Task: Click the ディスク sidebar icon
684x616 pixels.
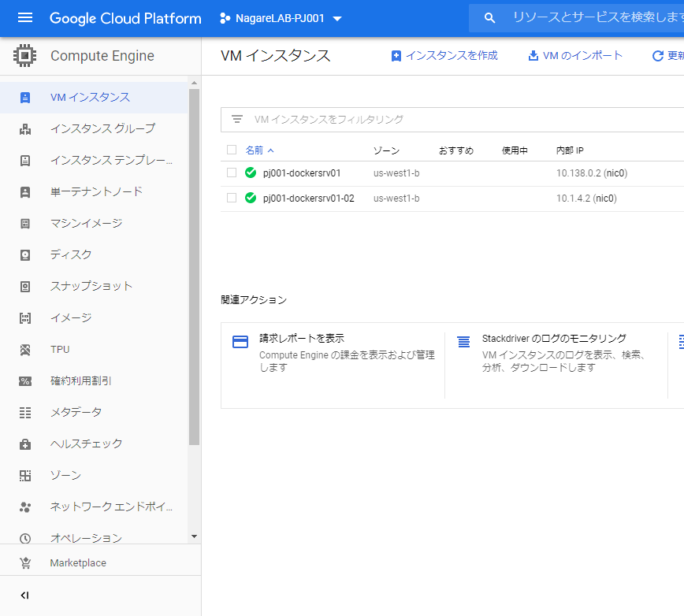Action: (x=25, y=255)
